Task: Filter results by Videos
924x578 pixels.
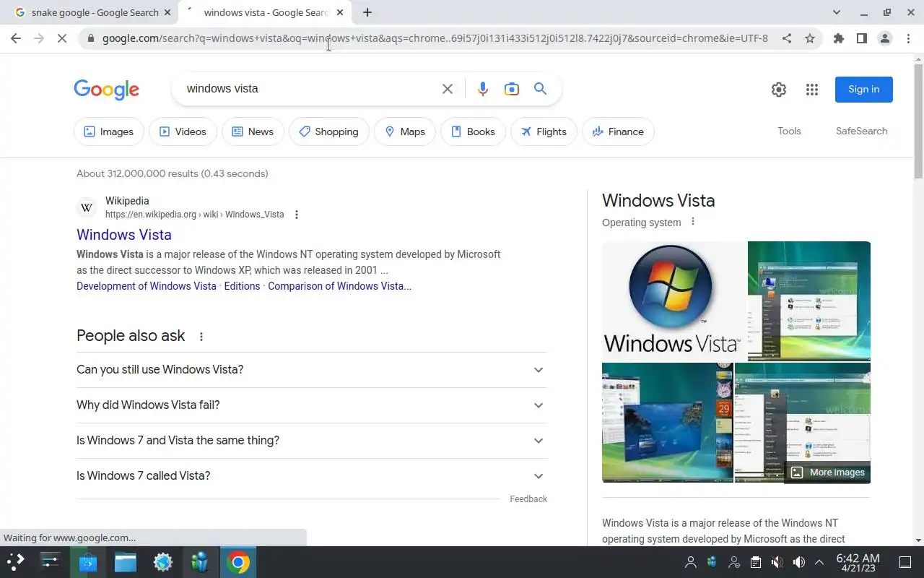Action: coord(183,131)
